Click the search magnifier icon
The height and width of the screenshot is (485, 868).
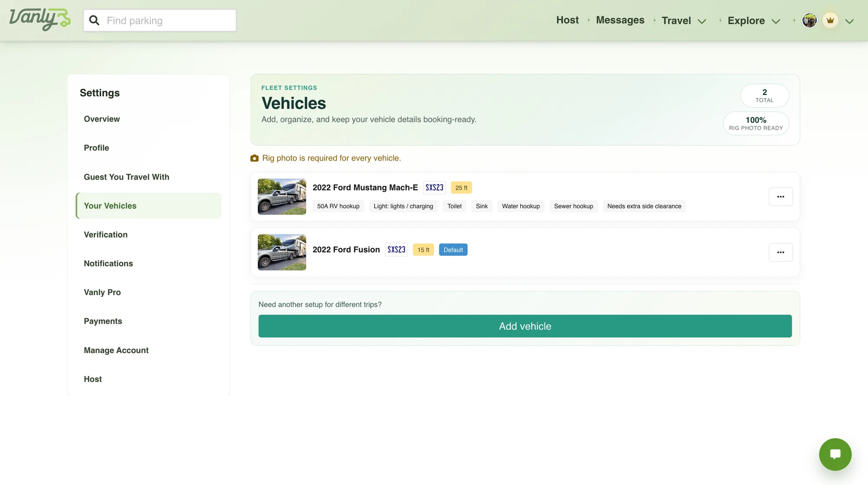(x=94, y=20)
